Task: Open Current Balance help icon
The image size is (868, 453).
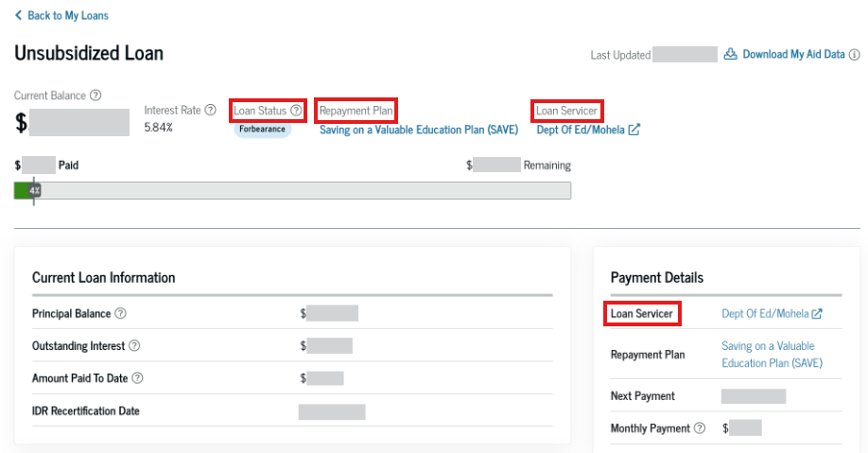Action: [95, 96]
